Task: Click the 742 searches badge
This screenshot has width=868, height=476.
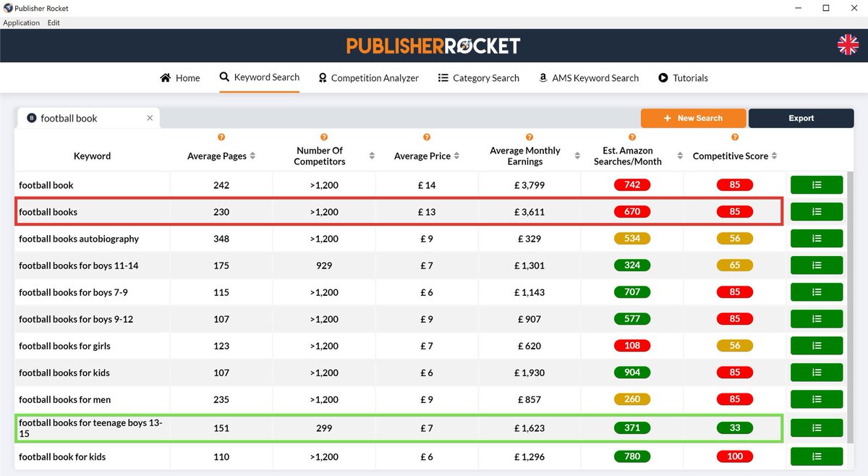Action: [x=632, y=185]
